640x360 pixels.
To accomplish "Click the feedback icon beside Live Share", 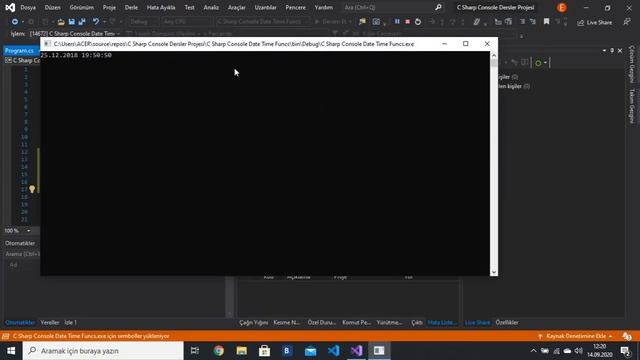I will coord(627,22).
